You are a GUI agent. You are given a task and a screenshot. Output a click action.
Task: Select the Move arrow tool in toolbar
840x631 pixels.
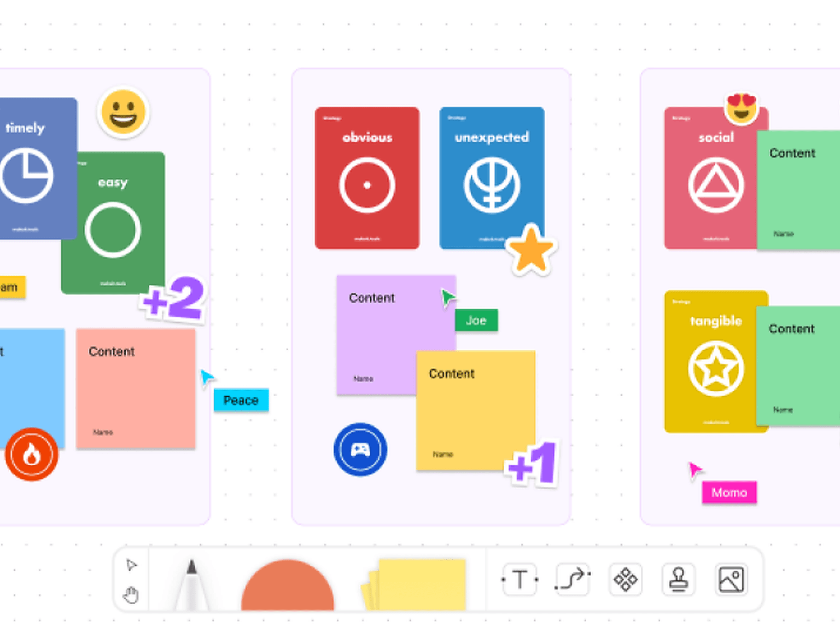(131, 565)
